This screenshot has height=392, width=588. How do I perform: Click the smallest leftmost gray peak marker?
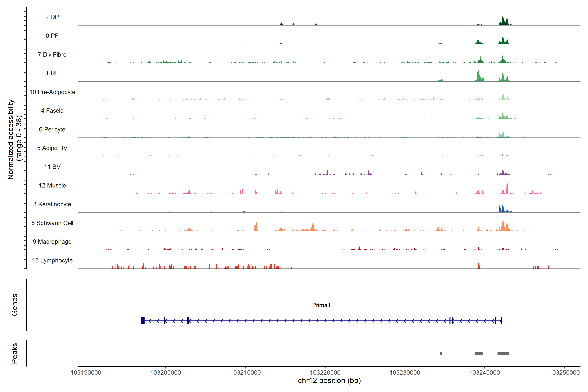441,353
